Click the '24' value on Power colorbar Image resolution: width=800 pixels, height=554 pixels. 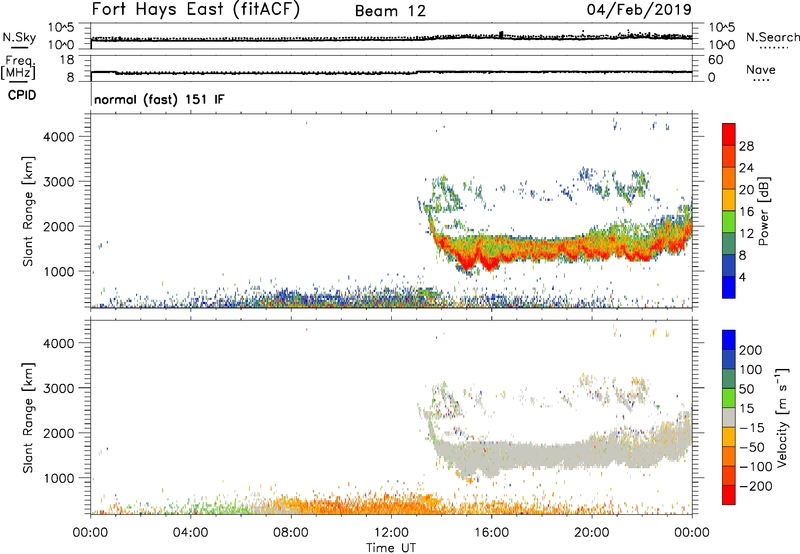click(x=746, y=168)
